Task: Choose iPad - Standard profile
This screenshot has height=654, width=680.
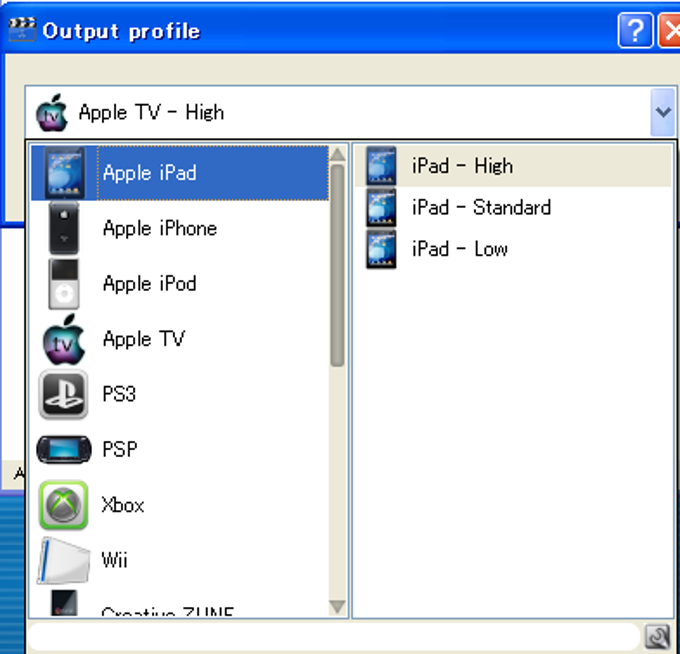Action: coord(513,207)
